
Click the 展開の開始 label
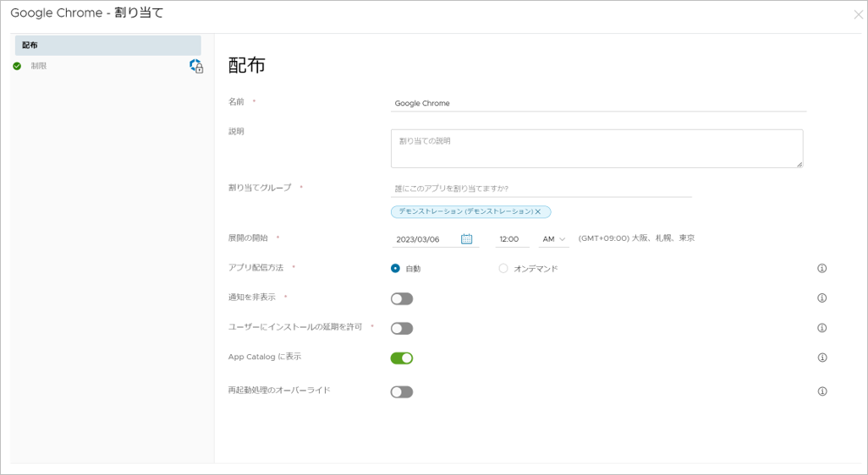tap(248, 237)
